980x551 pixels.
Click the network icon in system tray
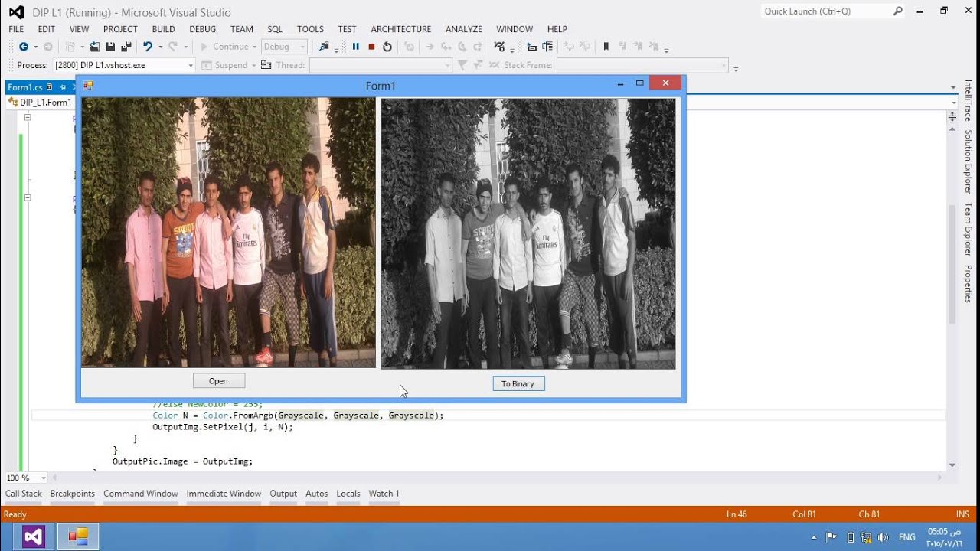click(x=866, y=537)
